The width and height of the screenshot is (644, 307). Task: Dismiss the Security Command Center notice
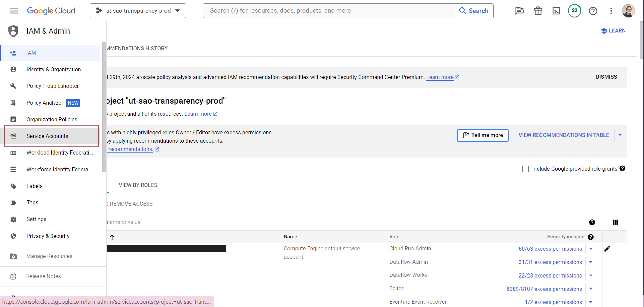[606, 77]
